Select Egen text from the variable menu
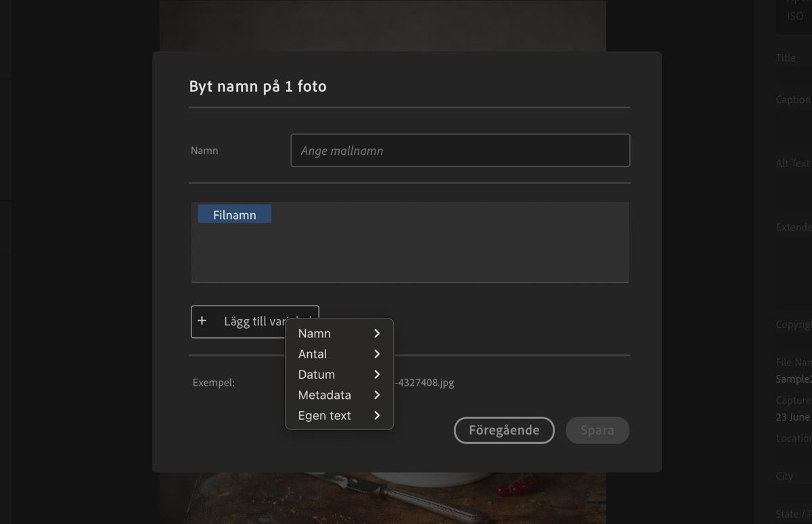812x524 pixels. pos(323,415)
